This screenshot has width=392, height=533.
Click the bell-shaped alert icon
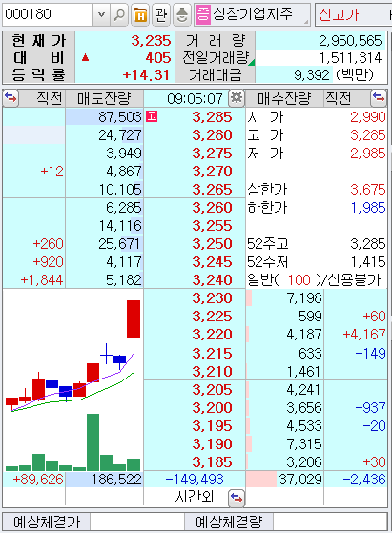pyautogui.click(x=182, y=14)
